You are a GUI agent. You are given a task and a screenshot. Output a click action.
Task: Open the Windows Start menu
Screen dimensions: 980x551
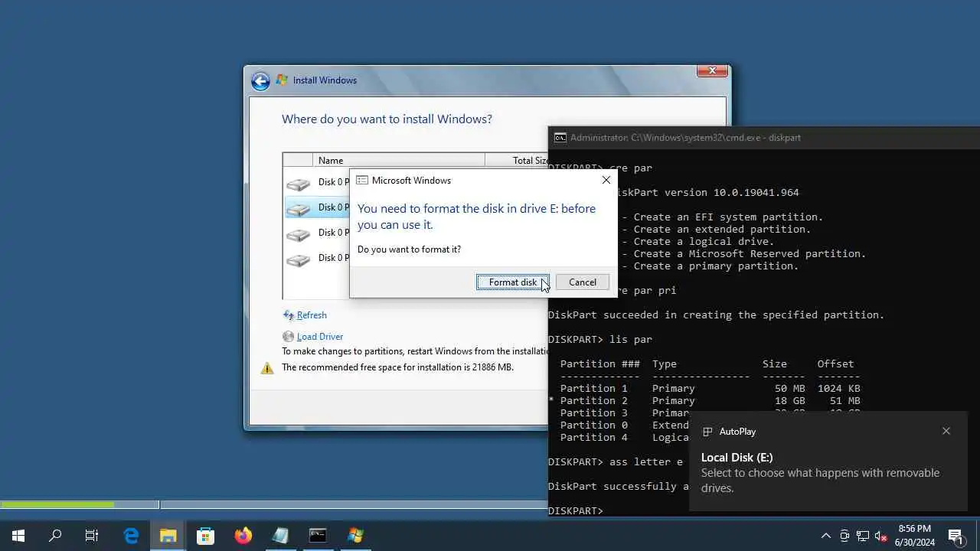pyautogui.click(x=18, y=536)
